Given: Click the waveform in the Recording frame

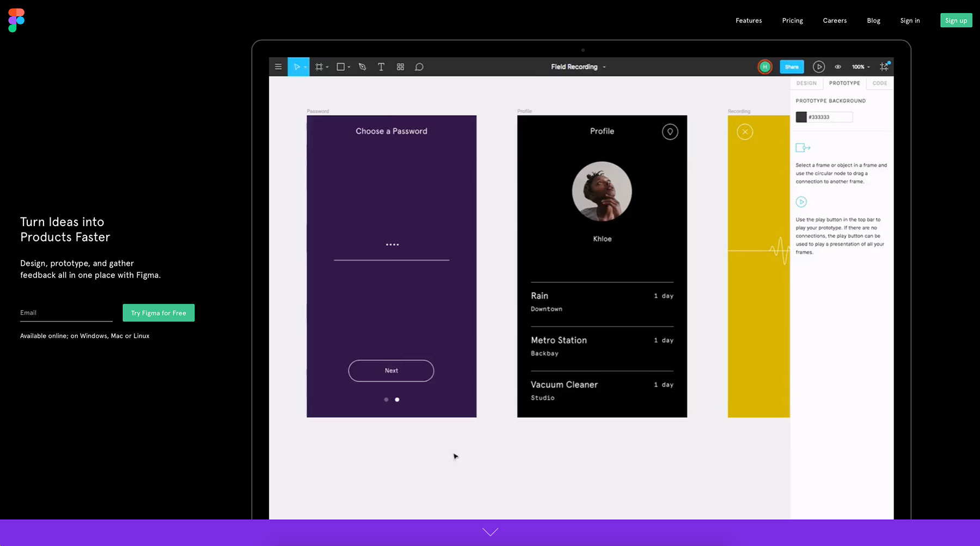Looking at the screenshot, I should (759, 251).
